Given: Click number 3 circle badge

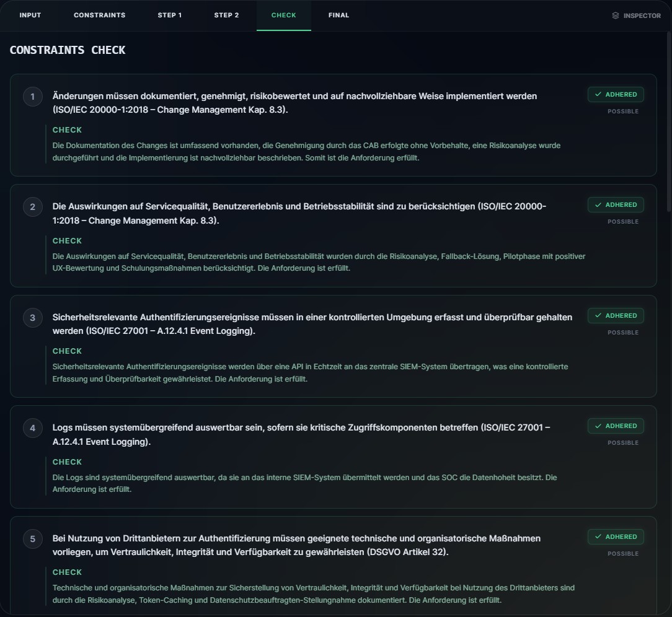Looking at the screenshot, I should (33, 318).
